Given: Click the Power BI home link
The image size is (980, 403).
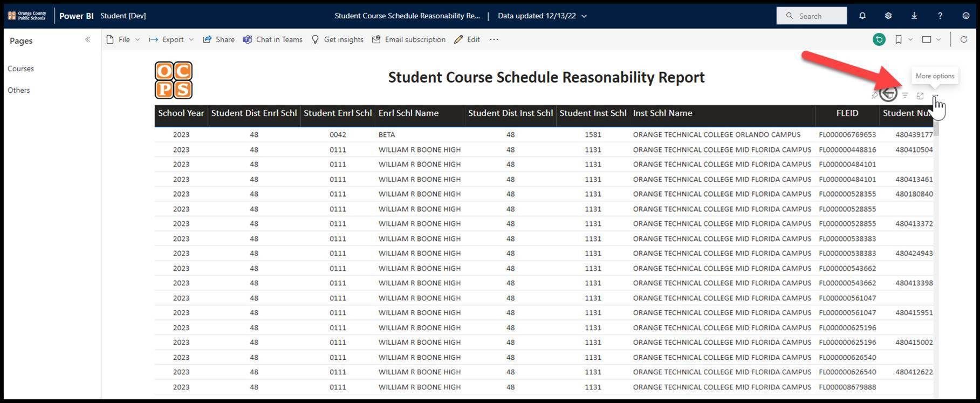Looking at the screenshot, I should click(76, 16).
